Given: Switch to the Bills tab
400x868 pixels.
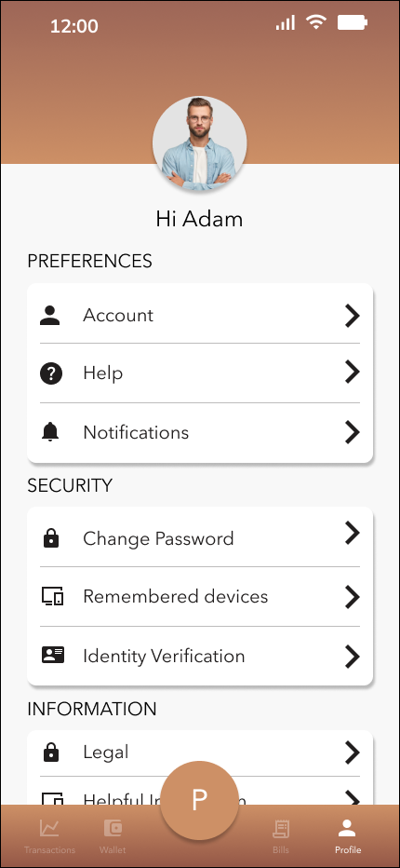Looking at the screenshot, I should [x=281, y=836].
